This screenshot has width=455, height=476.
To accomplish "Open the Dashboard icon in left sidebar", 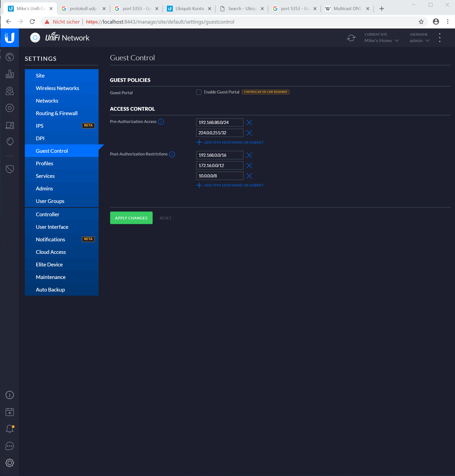I will tap(10, 57).
